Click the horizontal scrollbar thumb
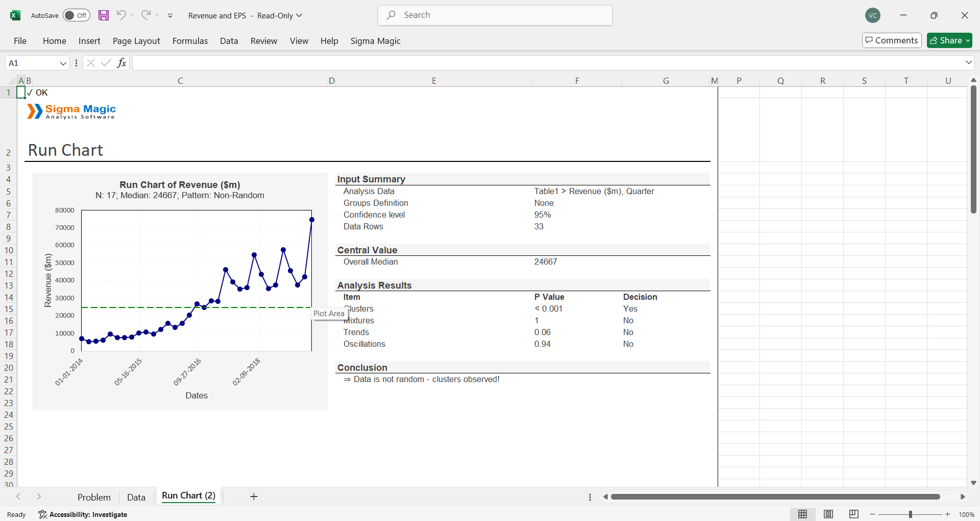 coord(775,496)
